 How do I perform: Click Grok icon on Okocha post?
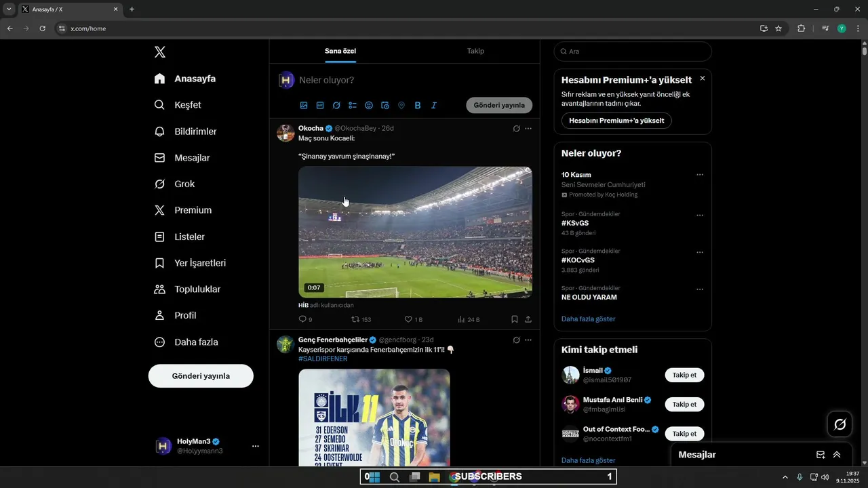coord(516,128)
